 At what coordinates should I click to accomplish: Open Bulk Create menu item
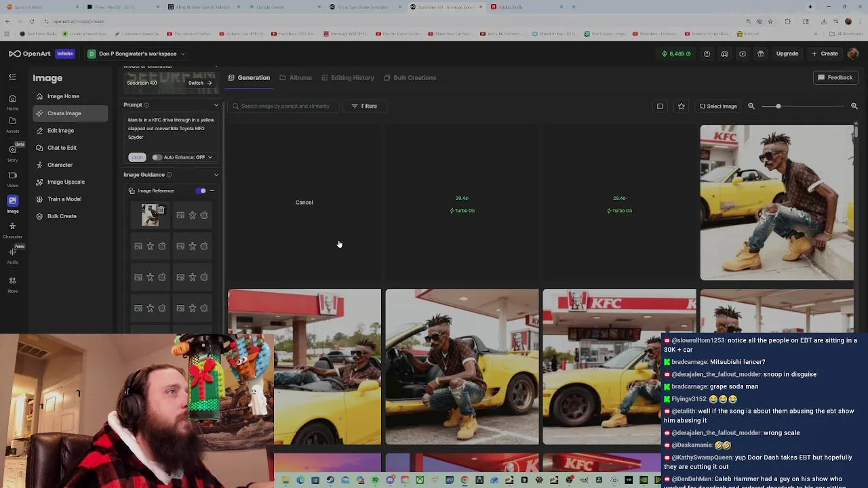coord(70,216)
